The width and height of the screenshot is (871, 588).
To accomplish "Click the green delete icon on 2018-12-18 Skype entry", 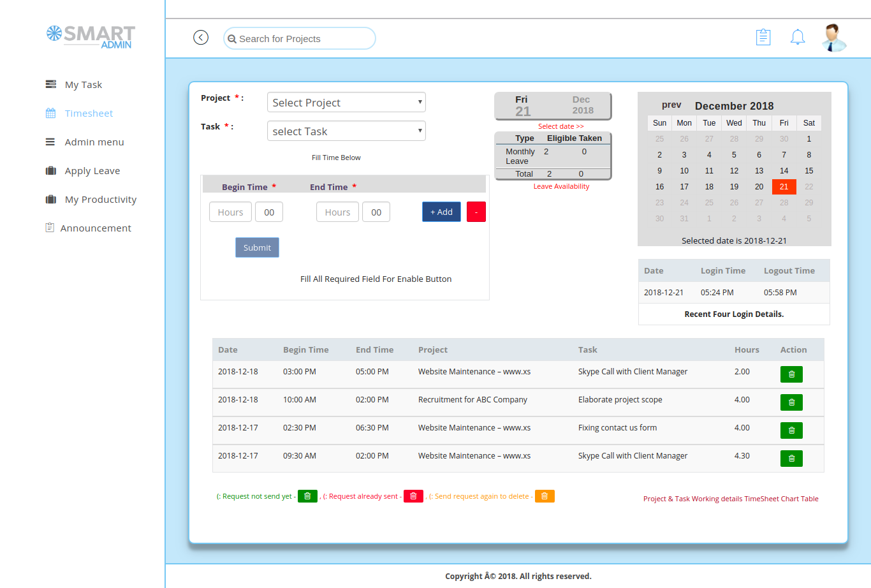I will 791,374.
